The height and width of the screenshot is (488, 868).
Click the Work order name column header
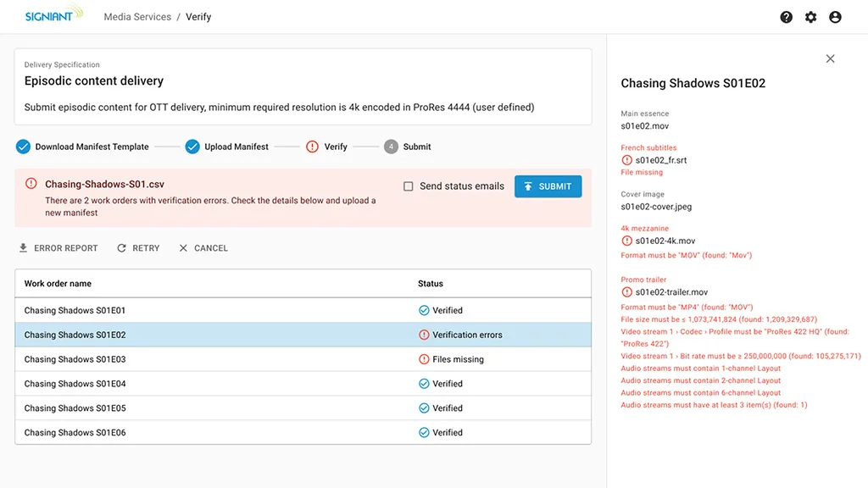click(x=58, y=284)
